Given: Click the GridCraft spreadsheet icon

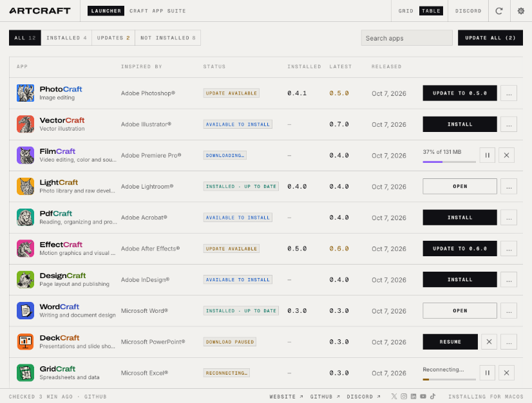Looking at the screenshot, I should click(26, 373).
